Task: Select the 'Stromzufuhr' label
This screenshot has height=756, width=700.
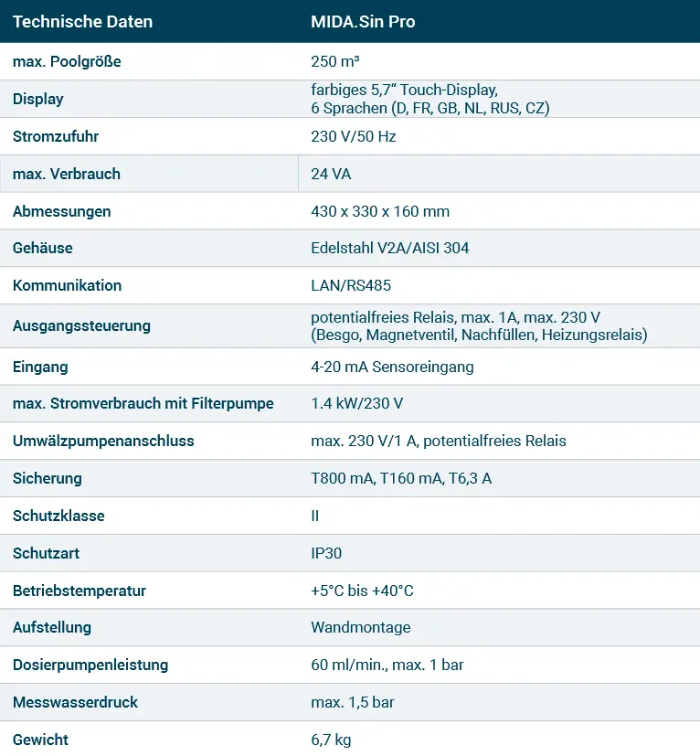Action: (x=56, y=136)
